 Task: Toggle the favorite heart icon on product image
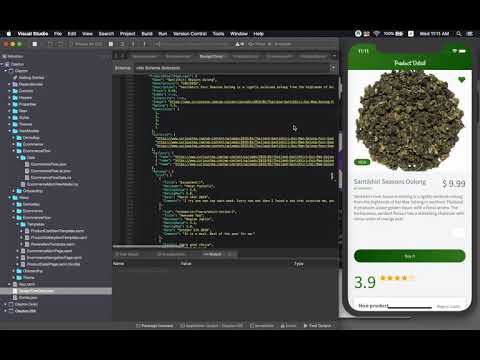click(x=461, y=80)
